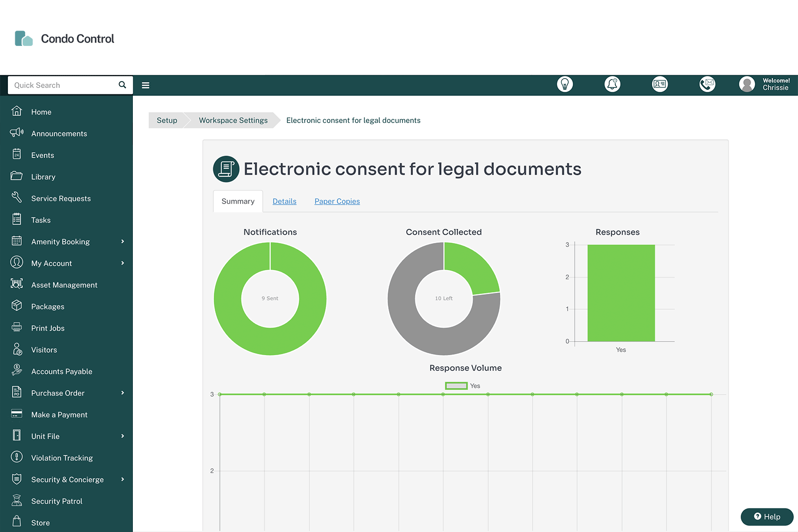The image size is (798, 532).
Task: Expand Security & Concierge submenu arrow
Action: pyautogui.click(x=122, y=480)
